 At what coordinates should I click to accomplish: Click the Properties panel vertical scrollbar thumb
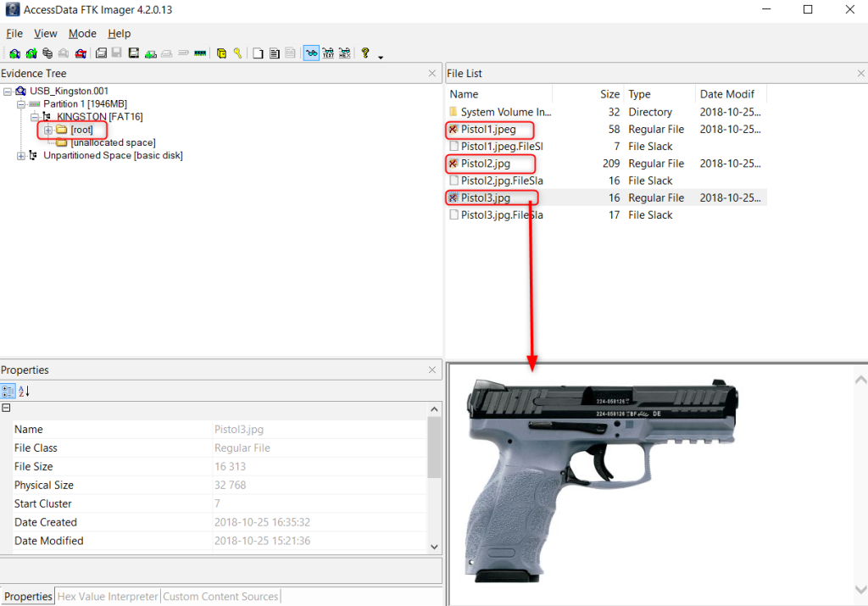pos(434,448)
